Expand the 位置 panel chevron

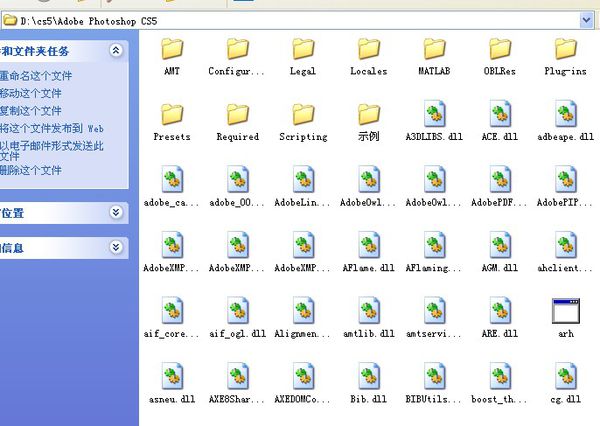pos(116,212)
